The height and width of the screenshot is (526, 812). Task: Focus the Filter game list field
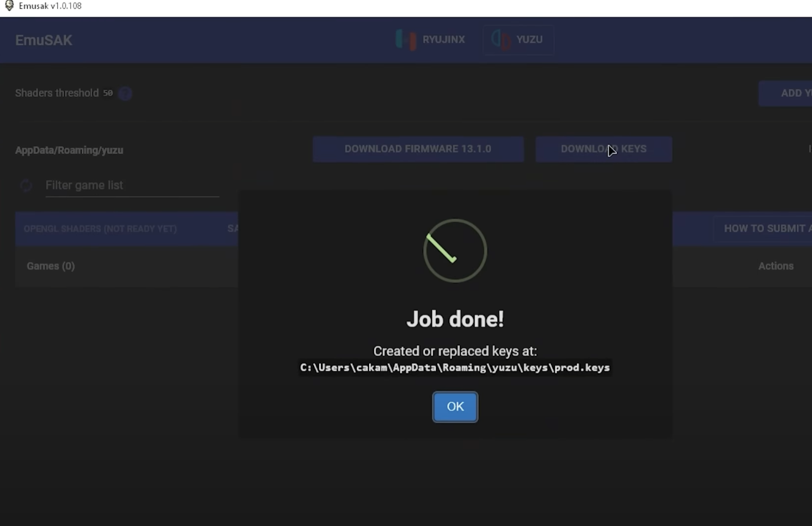(x=132, y=185)
